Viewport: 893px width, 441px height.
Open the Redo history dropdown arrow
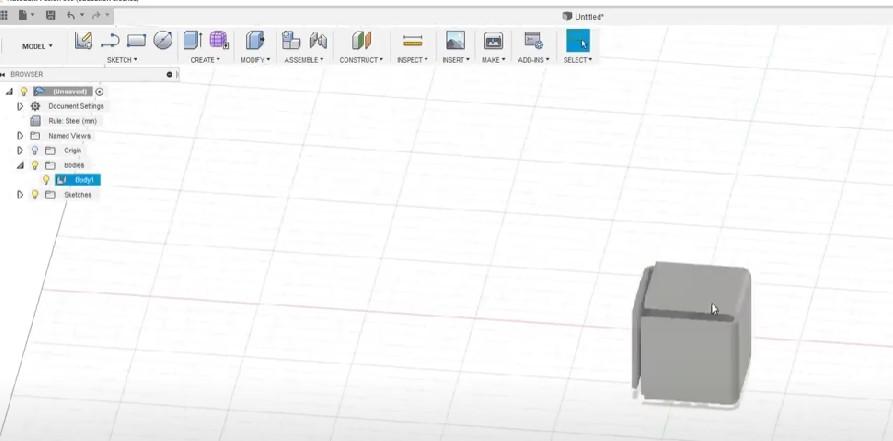106,16
